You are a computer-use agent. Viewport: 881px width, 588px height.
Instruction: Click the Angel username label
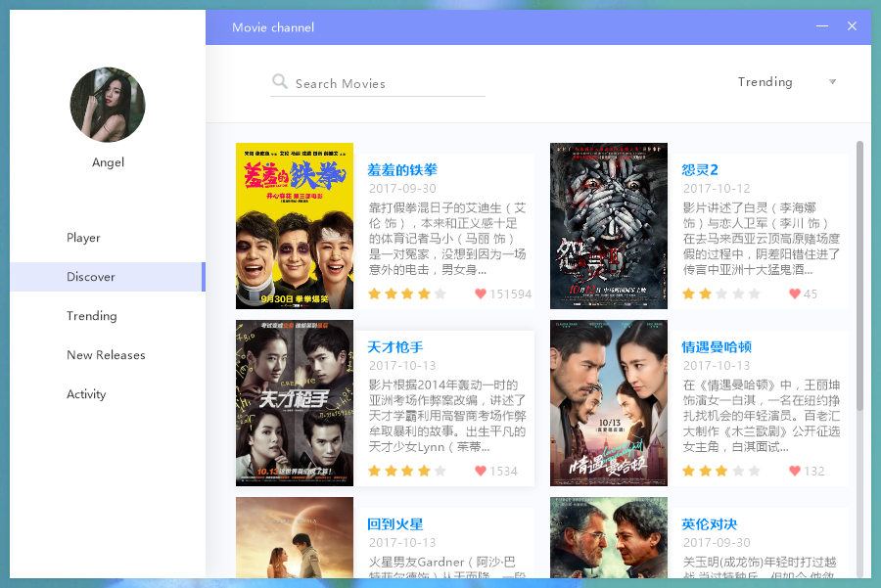pyautogui.click(x=108, y=162)
